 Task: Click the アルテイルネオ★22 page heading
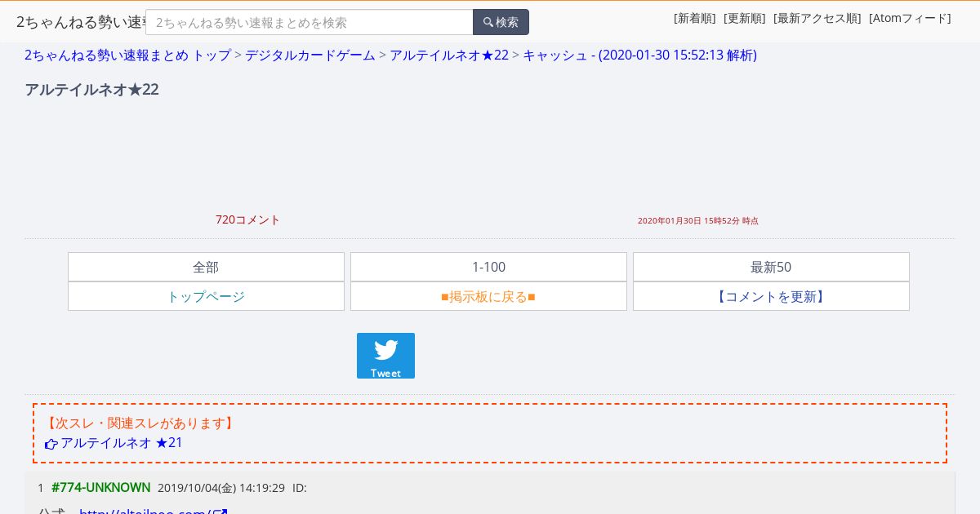[x=91, y=90]
